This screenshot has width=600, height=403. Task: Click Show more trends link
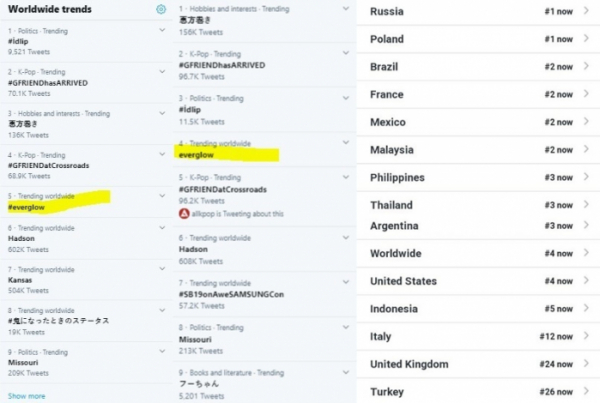[x=26, y=396]
